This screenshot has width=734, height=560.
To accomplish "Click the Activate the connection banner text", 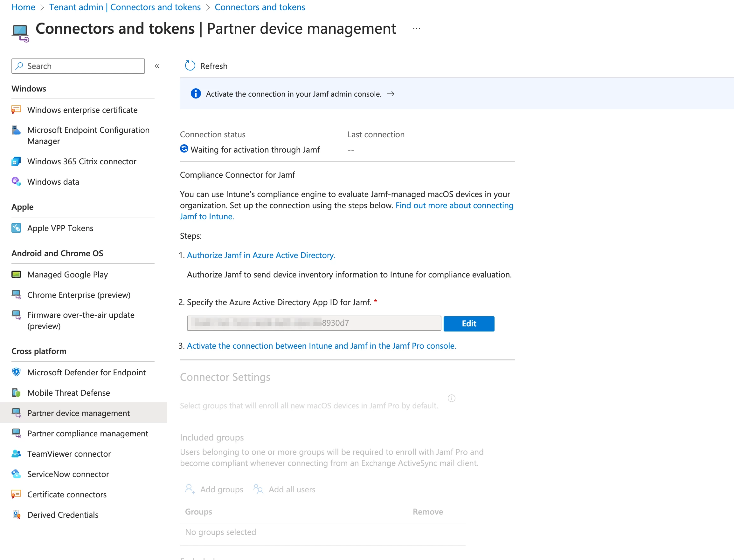I will (x=294, y=94).
